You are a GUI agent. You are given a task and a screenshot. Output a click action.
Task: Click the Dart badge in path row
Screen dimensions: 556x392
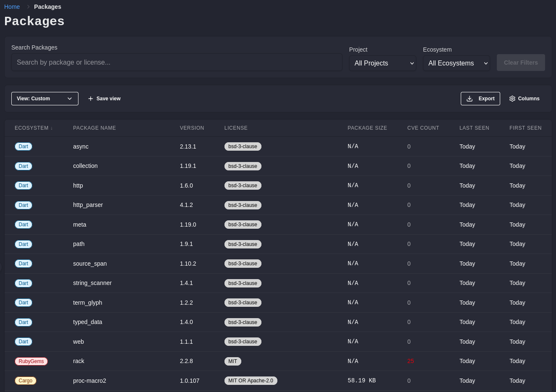(x=23, y=244)
